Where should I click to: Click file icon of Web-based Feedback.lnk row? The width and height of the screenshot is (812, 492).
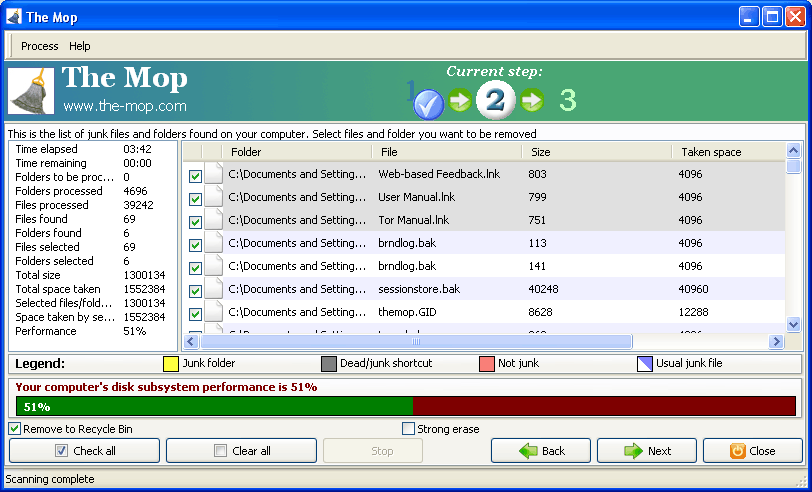(213, 173)
